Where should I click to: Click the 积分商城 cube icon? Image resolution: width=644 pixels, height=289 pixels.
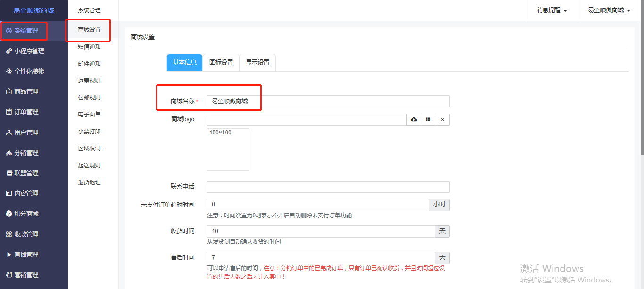(x=8, y=214)
